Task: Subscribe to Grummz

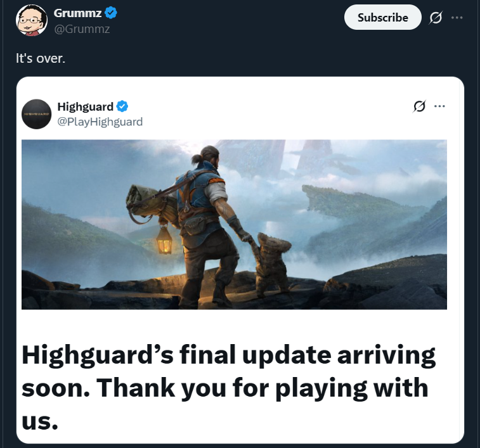Action: pos(382,18)
